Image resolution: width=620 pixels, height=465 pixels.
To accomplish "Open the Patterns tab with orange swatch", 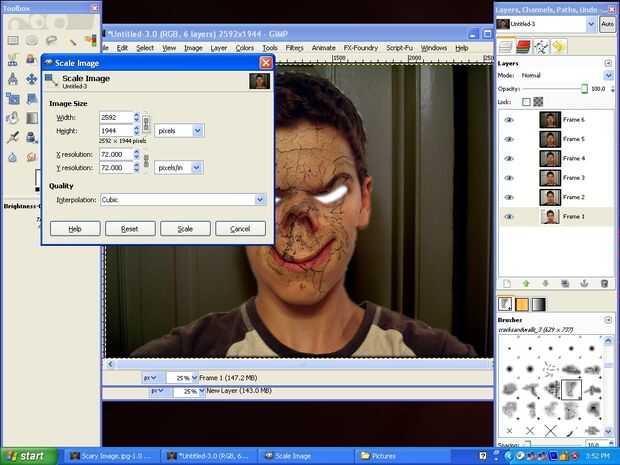I will (522, 304).
